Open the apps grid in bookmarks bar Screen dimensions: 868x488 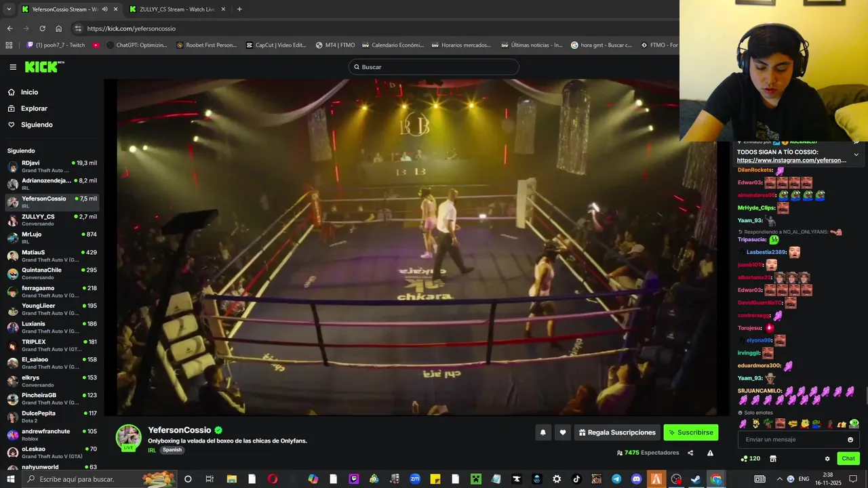[x=9, y=45]
